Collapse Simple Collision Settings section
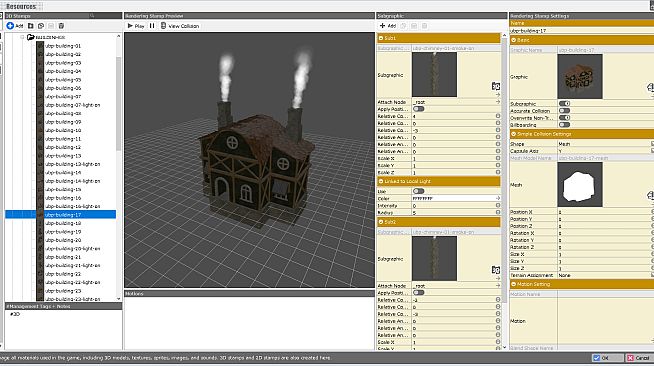654x366 pixels. coord(513,134)
